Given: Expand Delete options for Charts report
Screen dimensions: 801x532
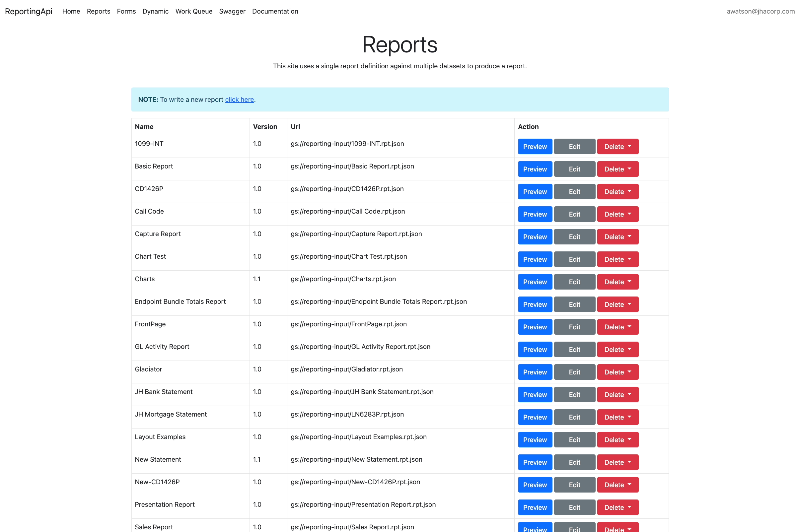Looking at the screenshot, I should [618, 282].
